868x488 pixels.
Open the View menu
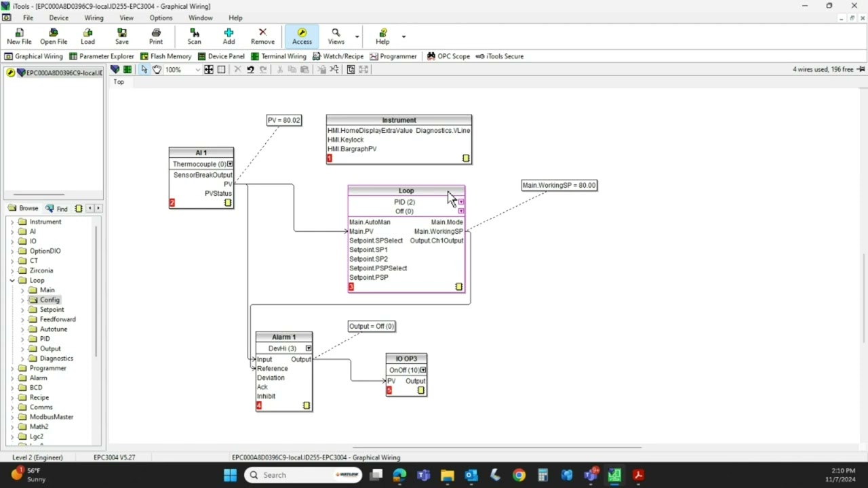126,18
